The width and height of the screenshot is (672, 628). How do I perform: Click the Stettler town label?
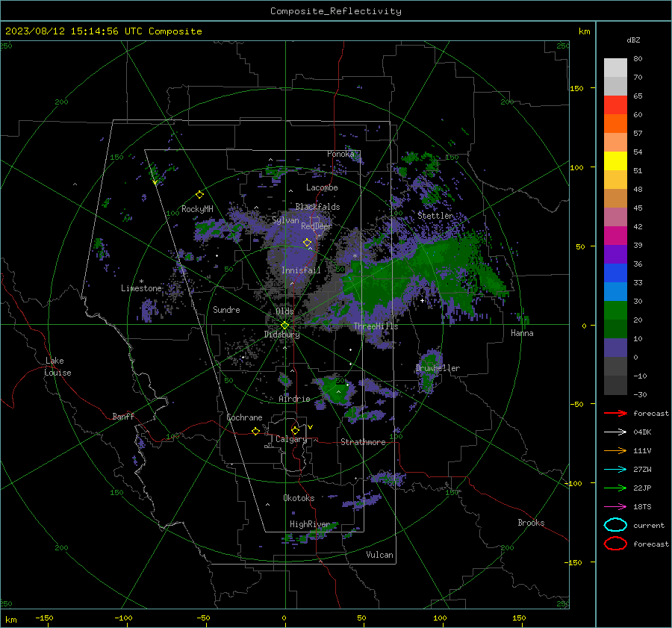435,216
